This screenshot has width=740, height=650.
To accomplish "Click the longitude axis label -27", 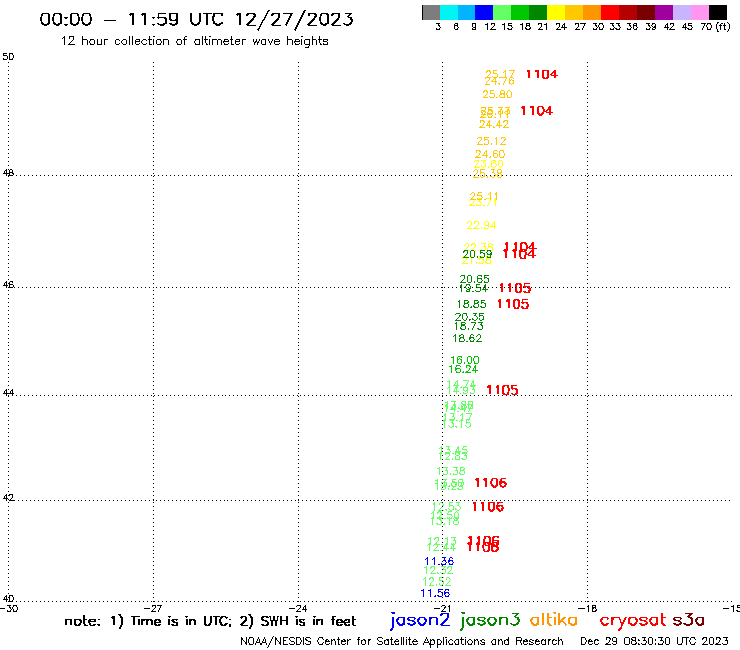I will coord(153,609).
